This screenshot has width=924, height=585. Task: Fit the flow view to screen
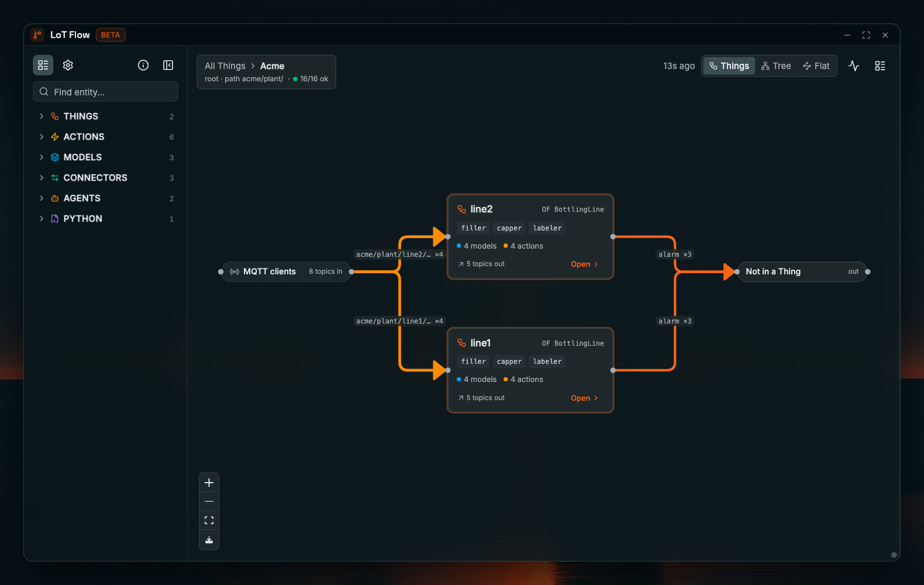click(x=209, y=520)
